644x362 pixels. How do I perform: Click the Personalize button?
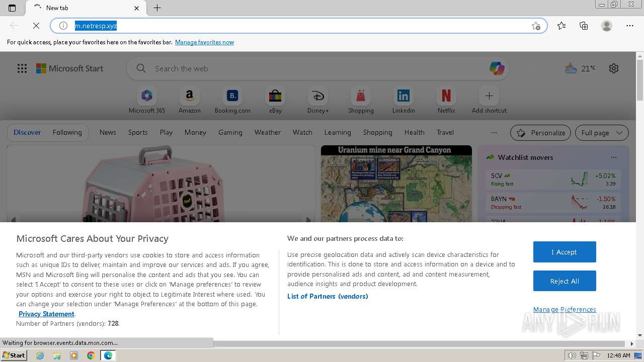point(540,133)
